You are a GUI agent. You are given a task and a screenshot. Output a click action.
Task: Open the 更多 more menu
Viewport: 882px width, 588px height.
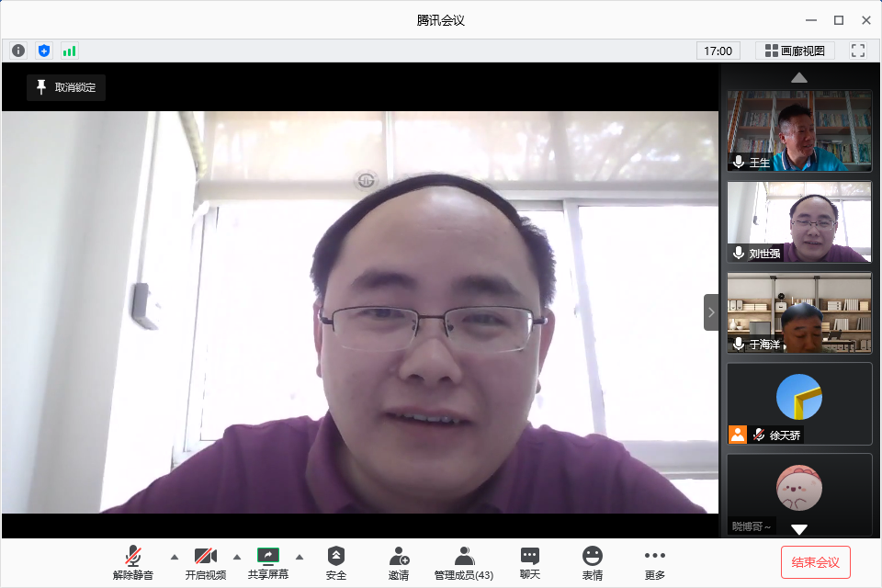tap(655, 562)
